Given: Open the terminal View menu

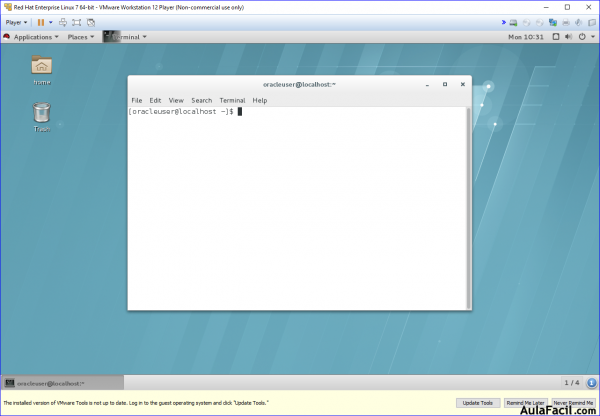Looking at the screenshot, I should pyautogui.click(x=176, y=100).
